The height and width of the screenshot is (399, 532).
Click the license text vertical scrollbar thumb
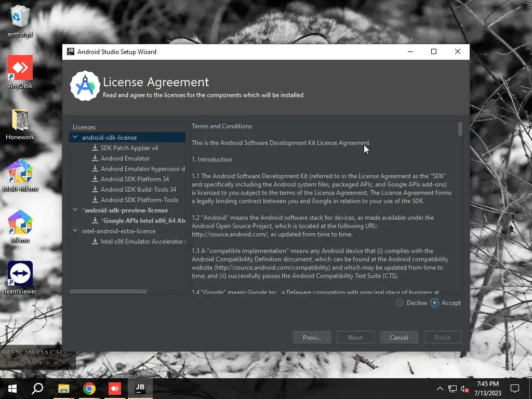(460, 129)
